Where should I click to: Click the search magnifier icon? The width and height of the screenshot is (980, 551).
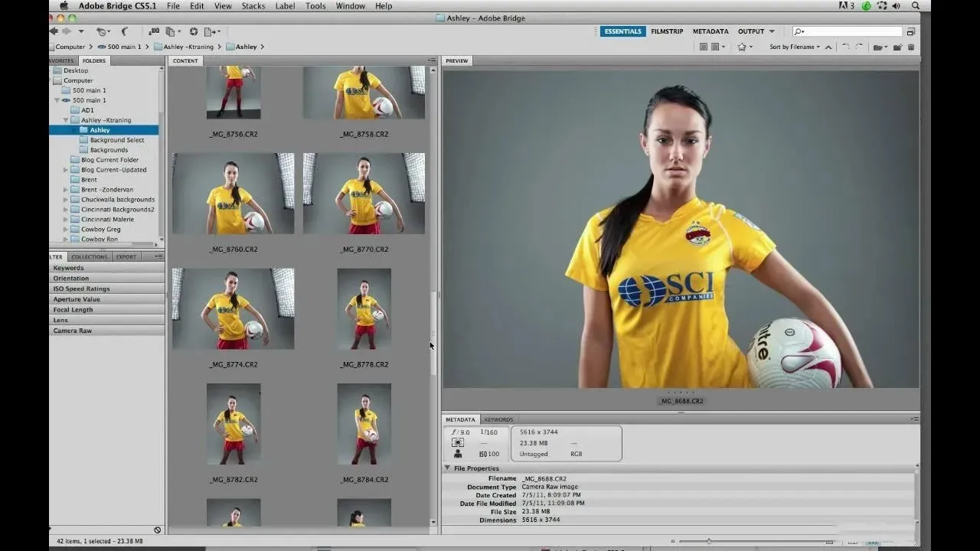click(x=799, y=31)
